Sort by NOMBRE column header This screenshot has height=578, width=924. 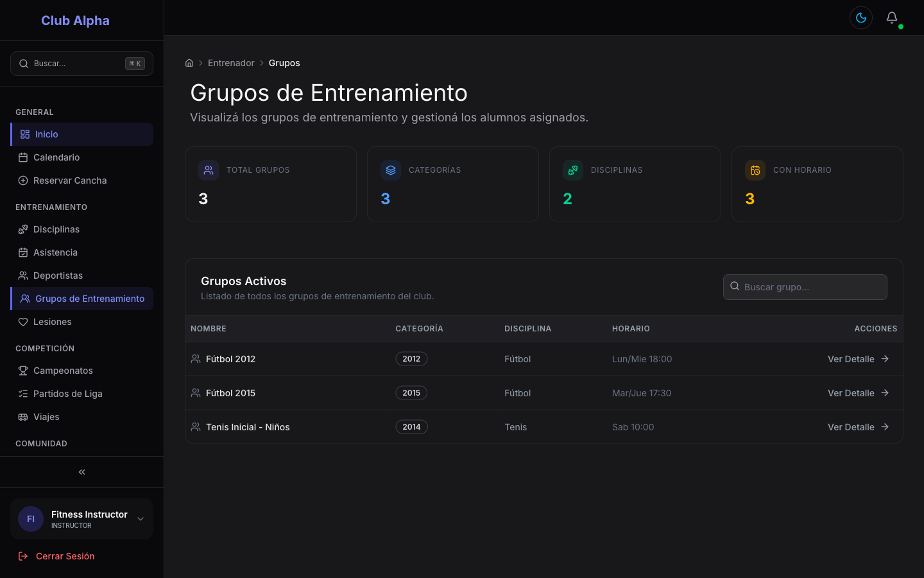tap(209, 329)
